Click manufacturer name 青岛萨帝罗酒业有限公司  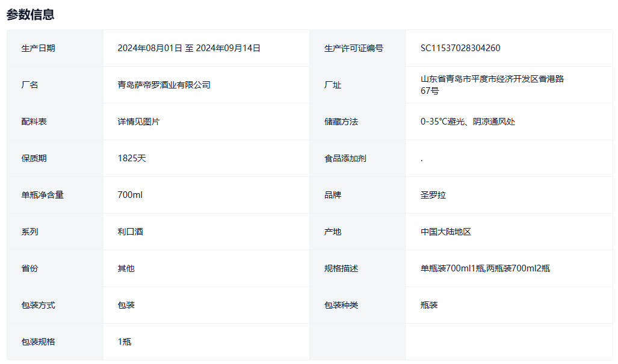click(164, 85)
